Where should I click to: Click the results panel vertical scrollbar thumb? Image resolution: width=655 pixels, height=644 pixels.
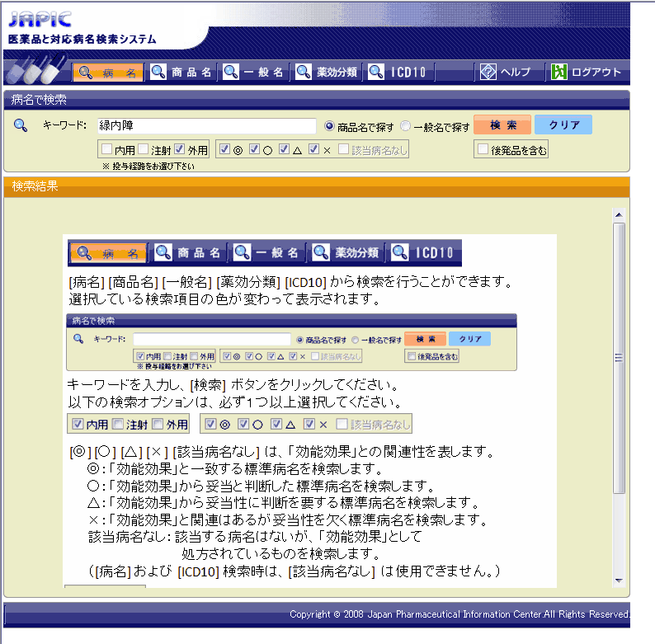coord(619,359)
